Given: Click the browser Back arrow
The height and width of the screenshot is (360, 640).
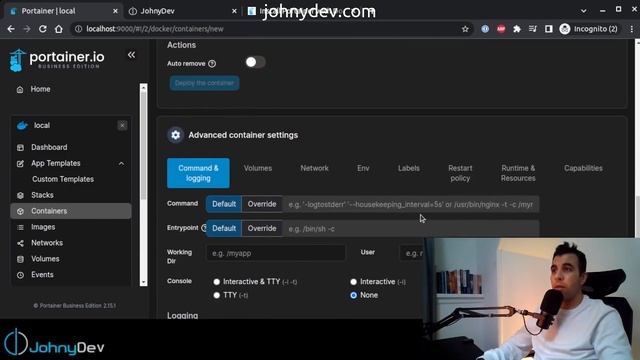Looking at the screenshot, I should pos(11,29).
